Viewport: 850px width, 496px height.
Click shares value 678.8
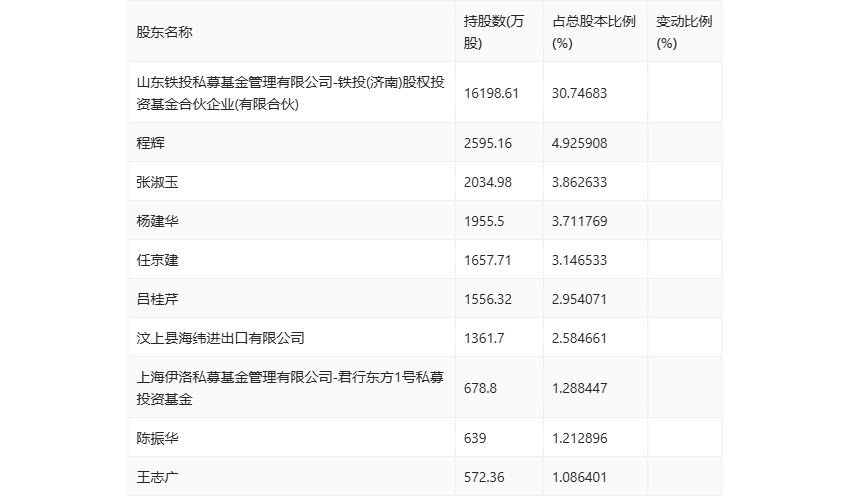point(480,388)
